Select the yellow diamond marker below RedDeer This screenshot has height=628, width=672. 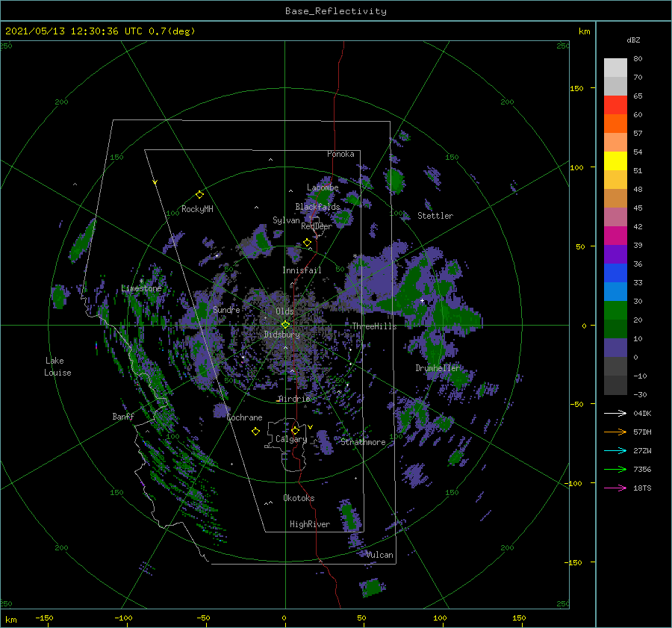pos(307,243)
